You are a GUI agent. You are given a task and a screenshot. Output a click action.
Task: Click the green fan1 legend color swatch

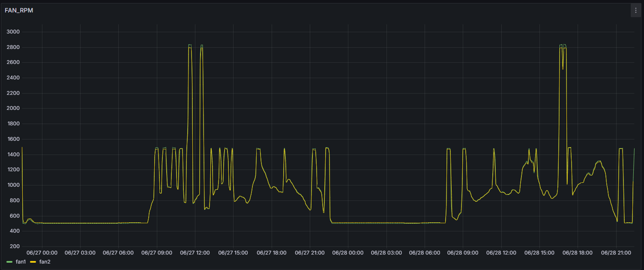point(10,261)
